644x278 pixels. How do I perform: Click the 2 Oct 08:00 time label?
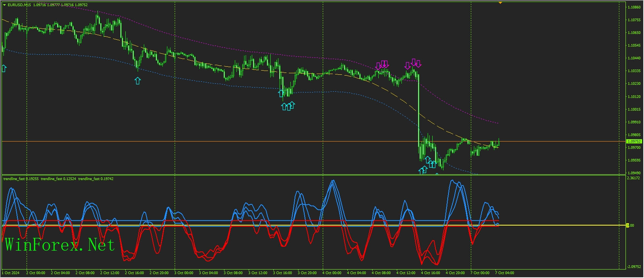pos(85,273)
